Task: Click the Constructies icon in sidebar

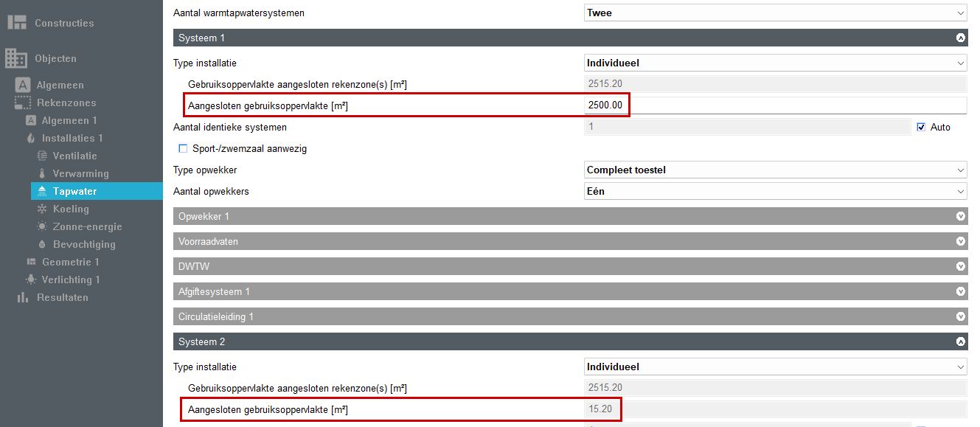Action: click(x=17, y=23)
